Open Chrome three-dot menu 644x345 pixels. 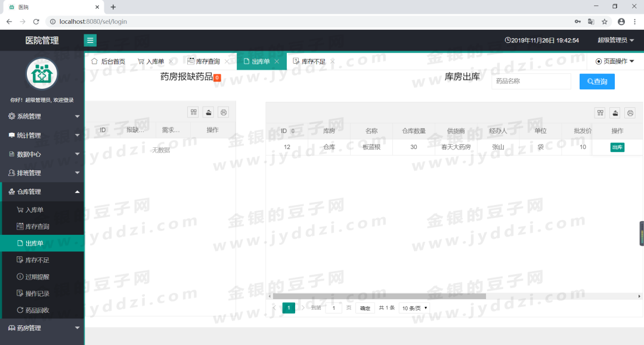pos(634,21)
